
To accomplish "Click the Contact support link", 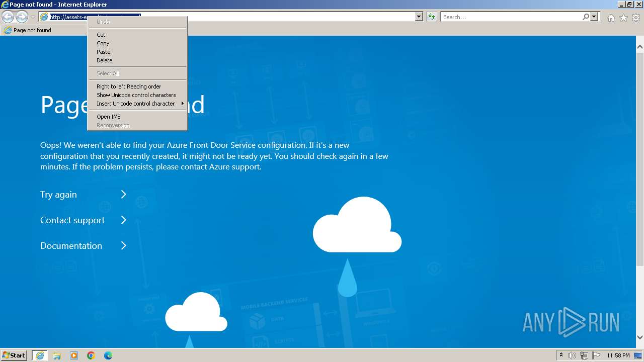I will pos(72,220).
